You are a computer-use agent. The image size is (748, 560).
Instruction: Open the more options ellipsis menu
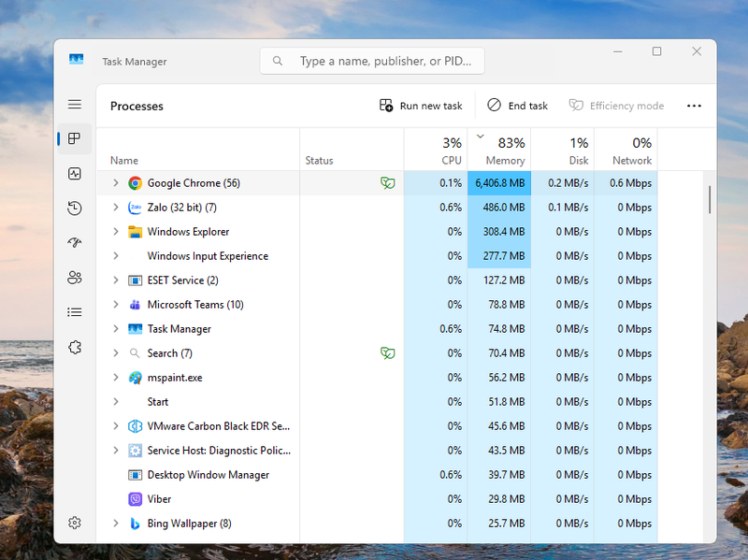694,106
